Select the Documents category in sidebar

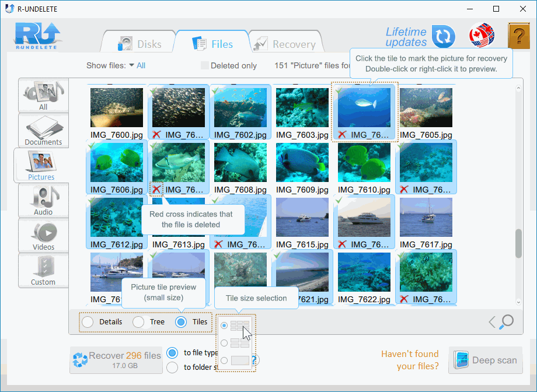coord(43,130)
